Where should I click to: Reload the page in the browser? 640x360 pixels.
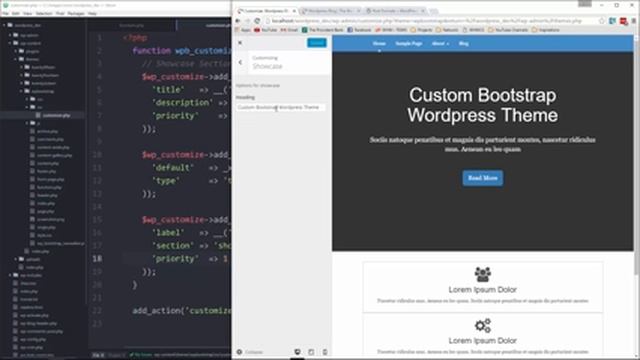point(257,21)
